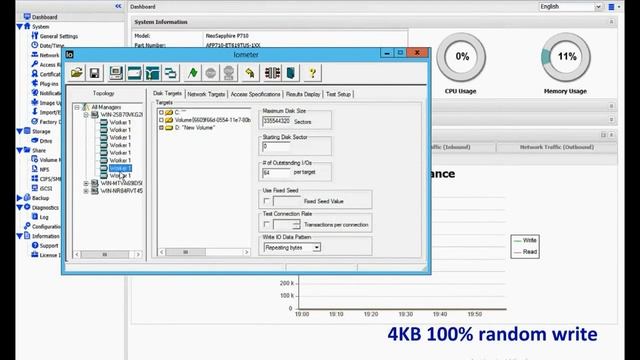Disconnect selected worker or manager
The height and width of the screenshot is (360, 640).
point(272,73)
